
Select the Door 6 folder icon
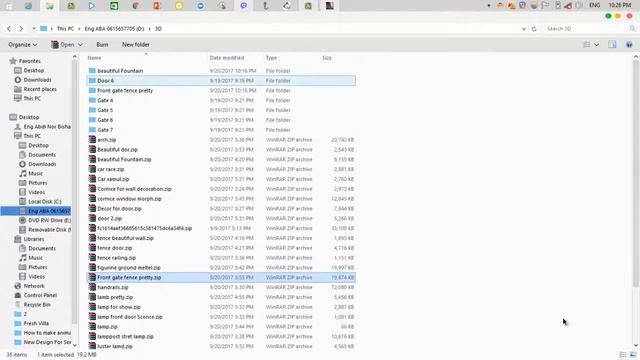(x=92, y=80)
